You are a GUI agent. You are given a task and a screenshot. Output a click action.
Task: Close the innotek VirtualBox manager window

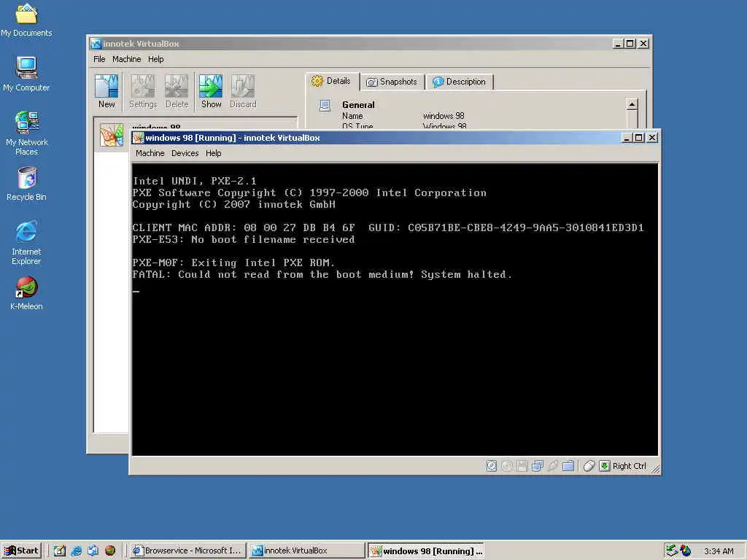[643, 43]
